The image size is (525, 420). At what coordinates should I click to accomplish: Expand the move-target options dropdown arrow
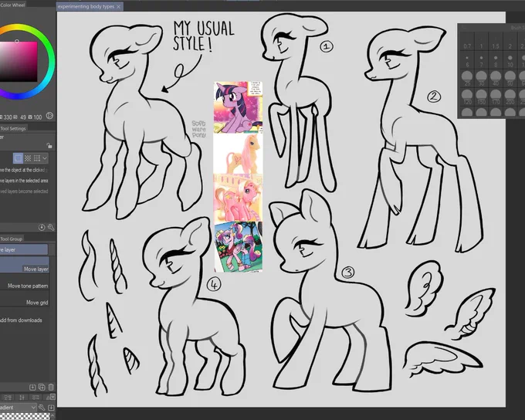click(x=45, y=158)
